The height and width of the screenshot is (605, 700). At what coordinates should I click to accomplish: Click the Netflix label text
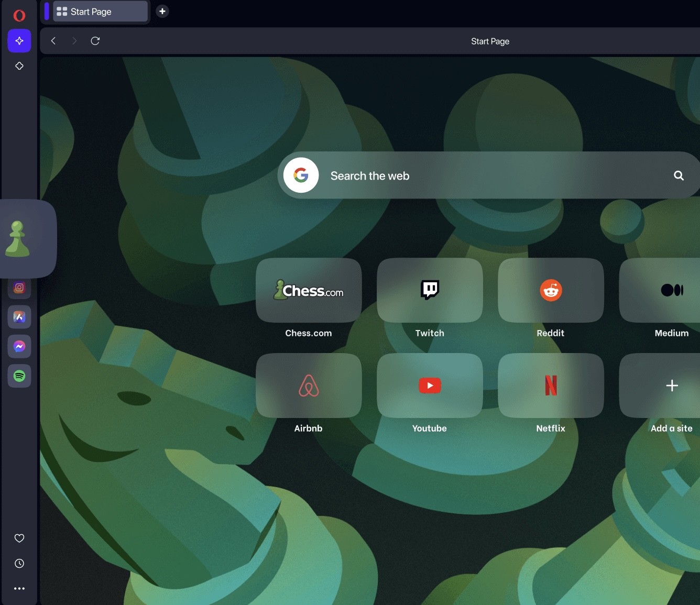pos(551,428)
